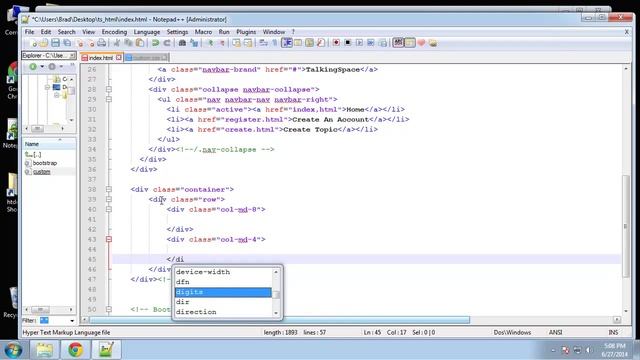Click the Open file toolbar icon
640x360 pixels.
[44, 43]
